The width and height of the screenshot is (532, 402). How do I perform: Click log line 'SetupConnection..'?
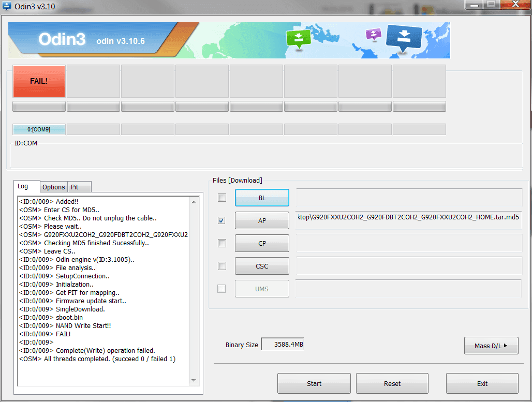(x=64, y=276)
